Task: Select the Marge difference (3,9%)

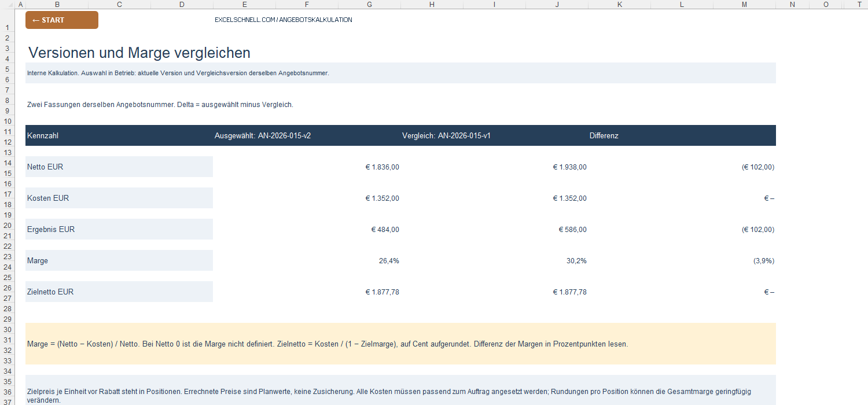Action: point(763,261)
